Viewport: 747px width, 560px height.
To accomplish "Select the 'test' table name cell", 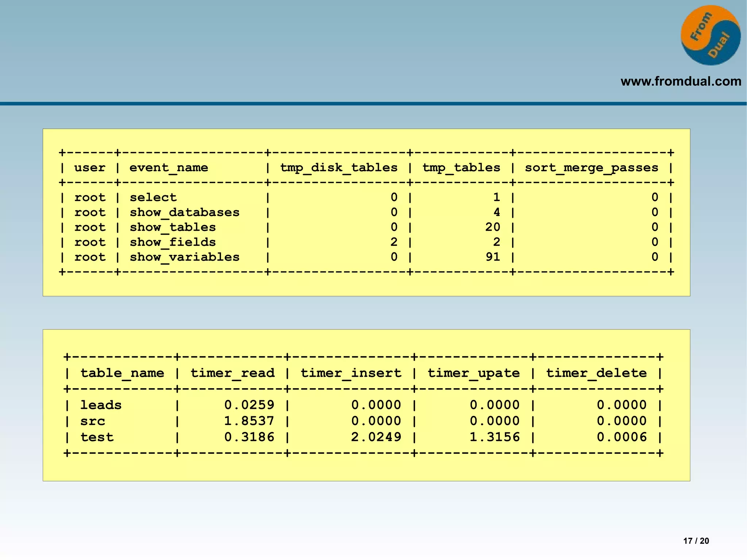I will (x=97, y=437).
